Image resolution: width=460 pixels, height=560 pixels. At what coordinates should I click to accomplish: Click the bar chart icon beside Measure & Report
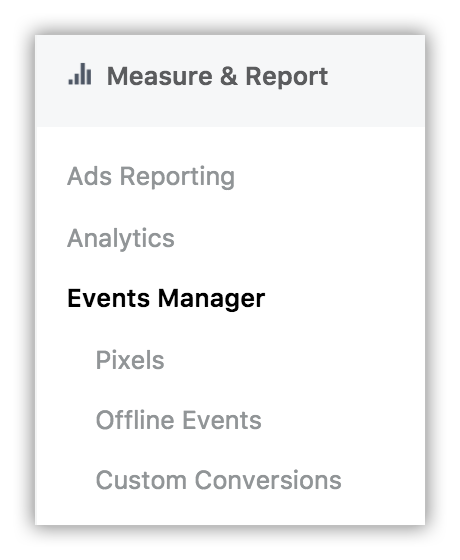[80, 74]
